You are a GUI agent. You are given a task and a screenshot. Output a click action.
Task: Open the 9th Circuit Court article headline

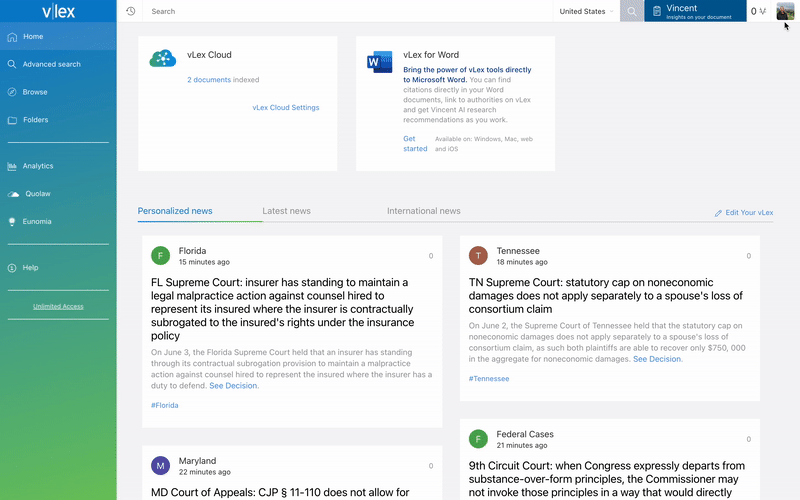click(607, 479)
